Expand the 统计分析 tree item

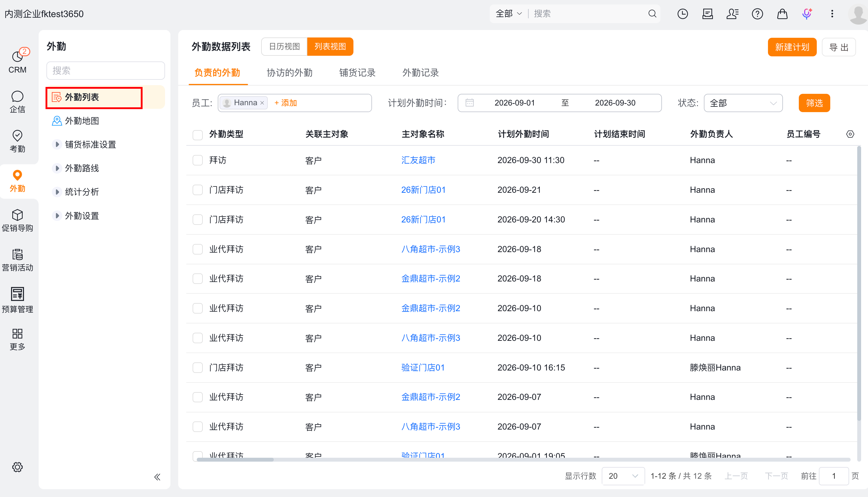pyautogui.click(x=57, y=192)
